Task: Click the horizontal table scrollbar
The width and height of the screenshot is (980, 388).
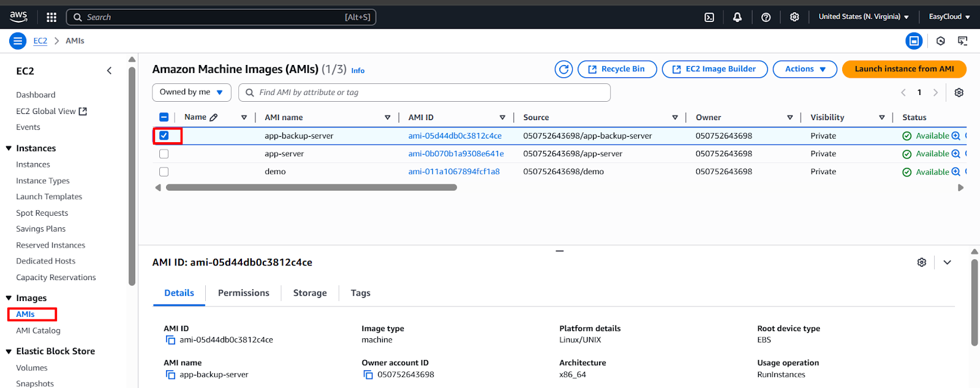Action: coord(311,188)
